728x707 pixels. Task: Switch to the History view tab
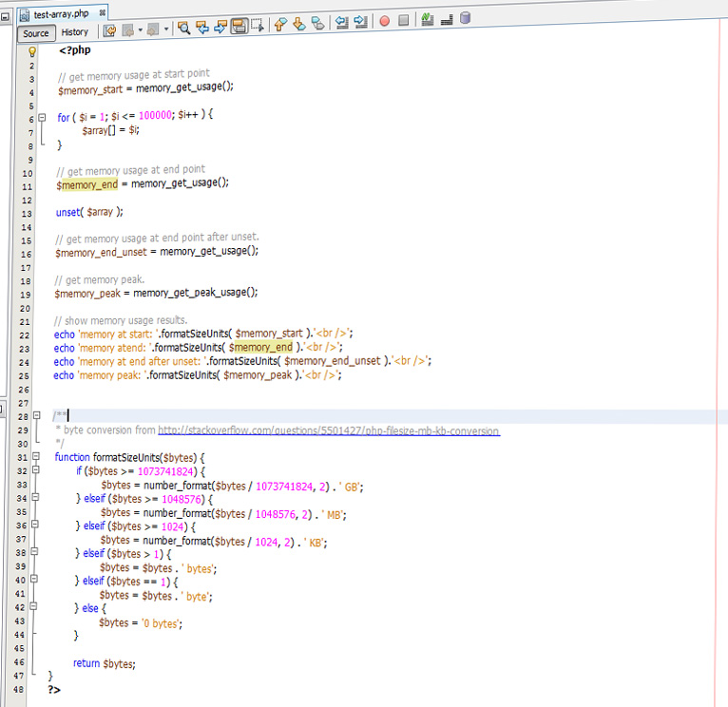[x=74, y=32]
